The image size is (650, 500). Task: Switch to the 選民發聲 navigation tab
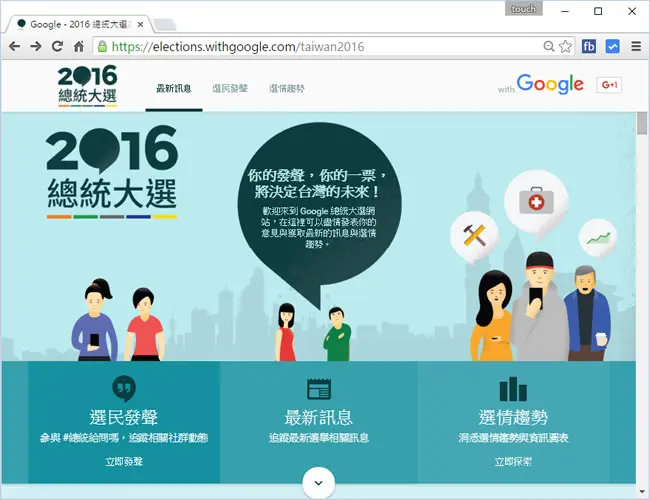click(x=230, y=88)
